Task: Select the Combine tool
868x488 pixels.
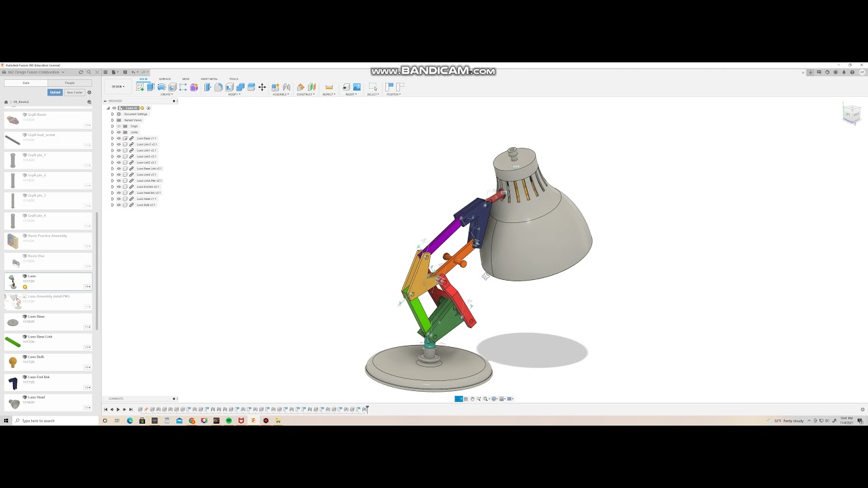Action: click(x=240, y=87)
